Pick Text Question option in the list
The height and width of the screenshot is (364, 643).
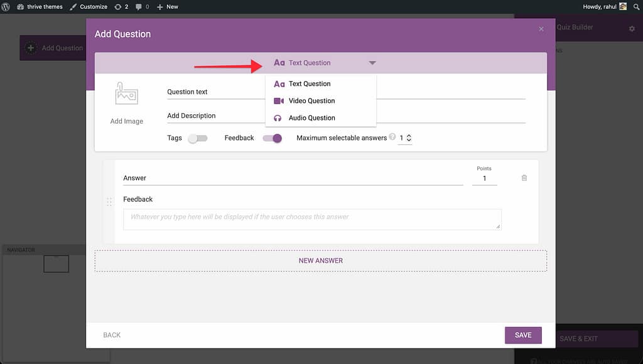tap(310, 84)
